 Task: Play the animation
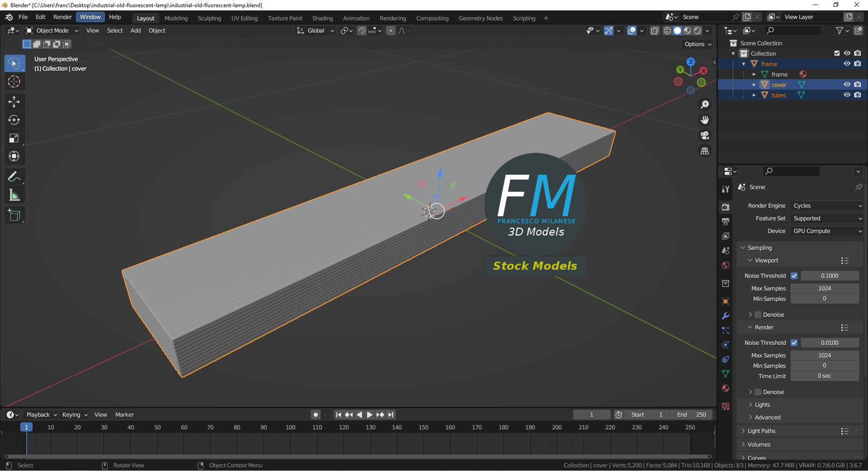click(369, 414)
